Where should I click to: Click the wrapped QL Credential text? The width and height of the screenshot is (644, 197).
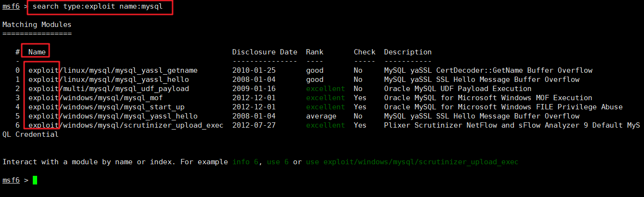click(x=30, y=134)
